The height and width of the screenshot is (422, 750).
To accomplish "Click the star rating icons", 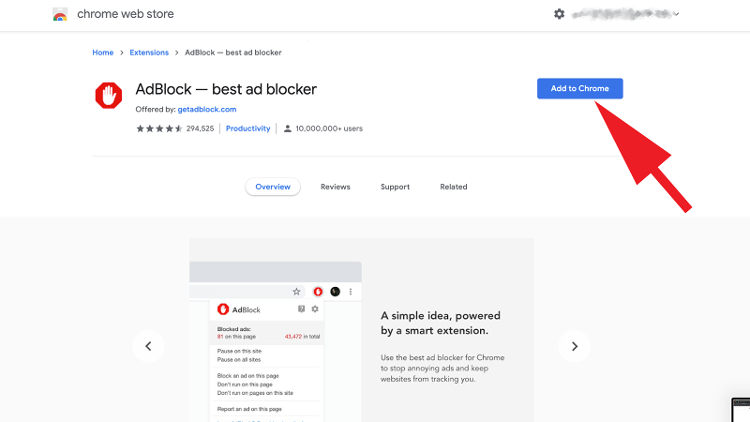I will pyautogui.click(x=159, y=128).
